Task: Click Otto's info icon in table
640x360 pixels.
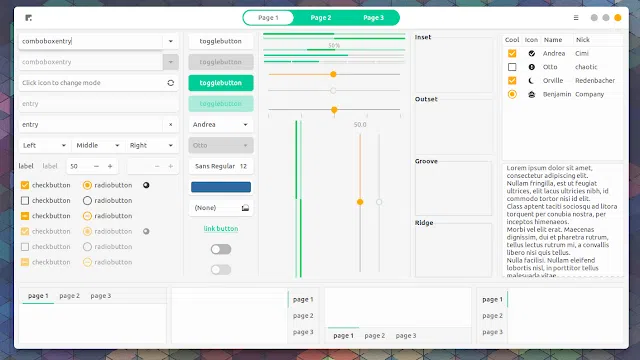Action: [531, 67]
